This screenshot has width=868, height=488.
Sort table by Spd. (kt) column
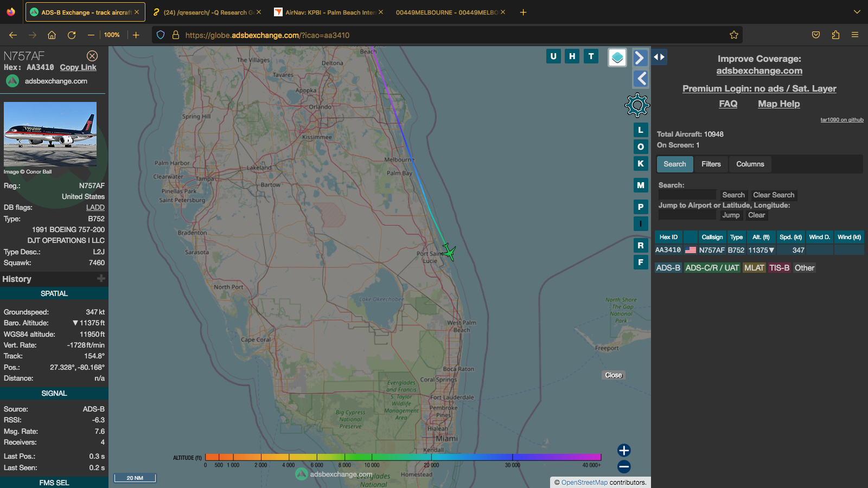[x=790, y=237]
